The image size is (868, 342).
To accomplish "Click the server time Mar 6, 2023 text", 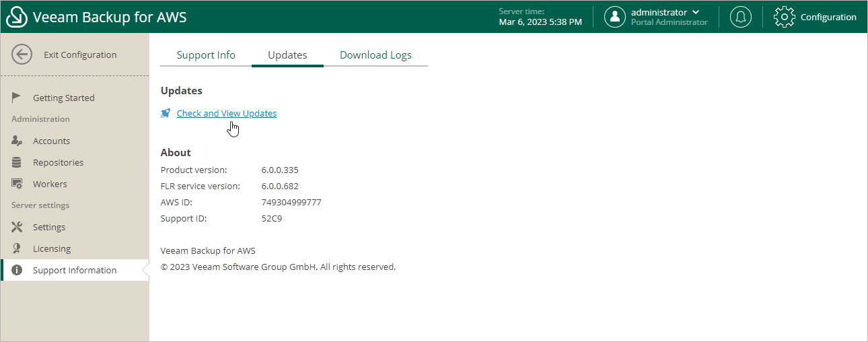I will click(540, 22).
